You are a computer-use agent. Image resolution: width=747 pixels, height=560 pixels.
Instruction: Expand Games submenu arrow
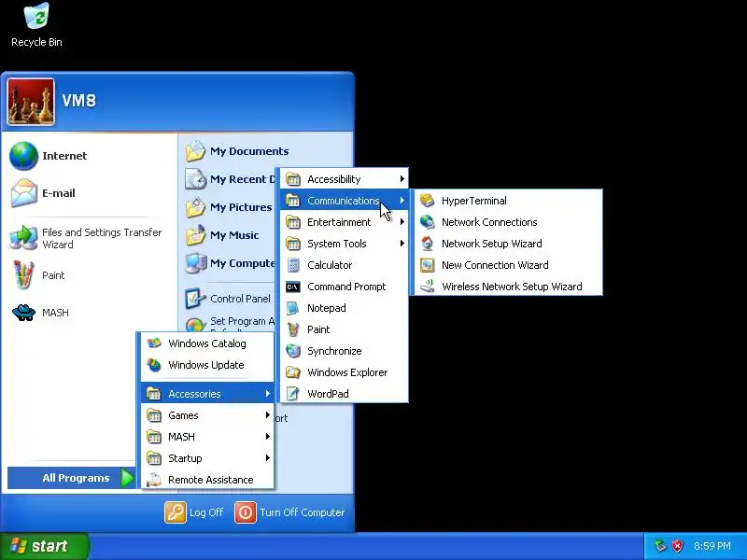(x=267, y=415)
